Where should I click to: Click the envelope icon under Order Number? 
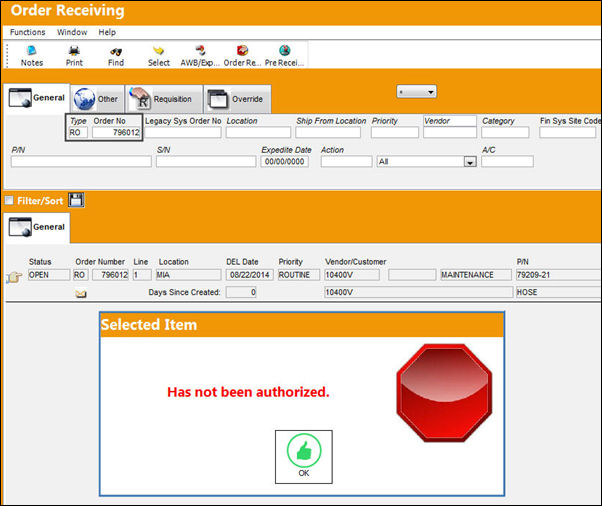pyautogui.click(x=81, y=294)
